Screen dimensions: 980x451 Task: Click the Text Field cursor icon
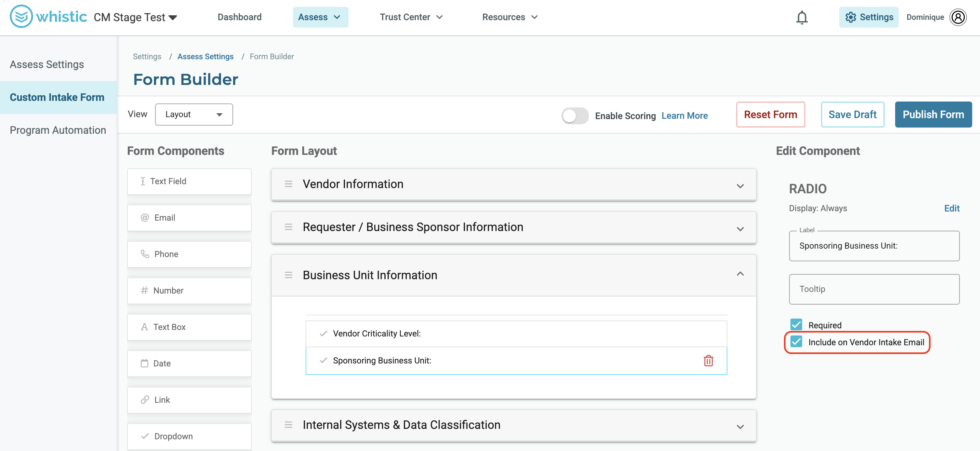click(143, 181)
